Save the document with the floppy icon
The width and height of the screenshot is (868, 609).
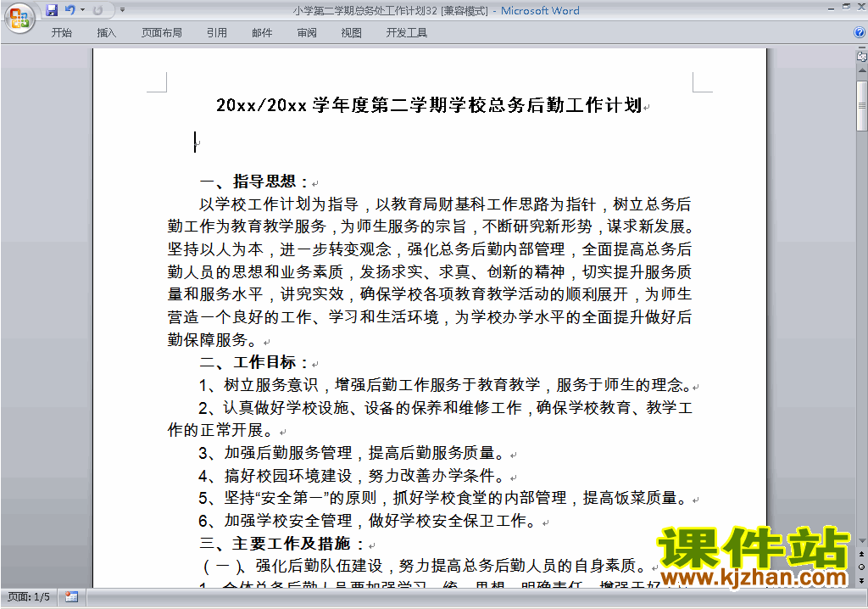pos(52,10)
